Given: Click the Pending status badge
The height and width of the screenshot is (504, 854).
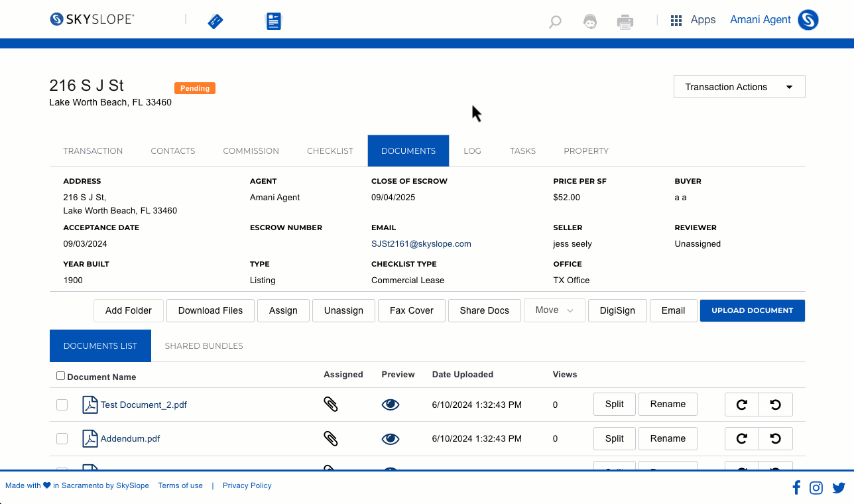Looking at the screenshot, I should 195,88.
